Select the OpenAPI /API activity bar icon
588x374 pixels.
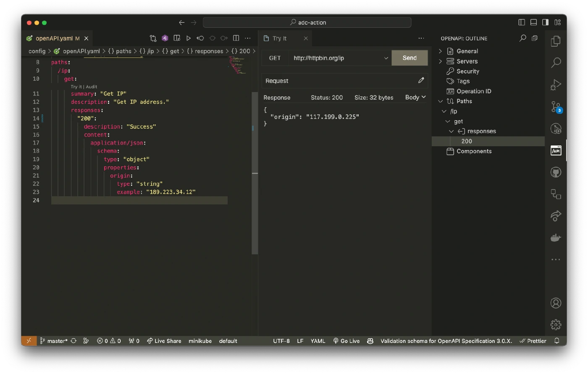[556, 150]
